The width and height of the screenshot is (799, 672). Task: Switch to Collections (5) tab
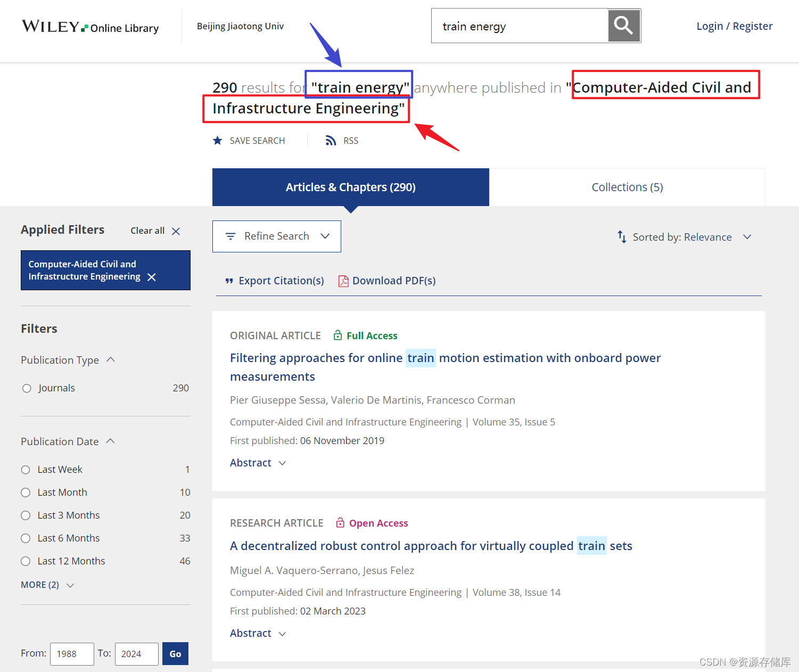[627, 187]
